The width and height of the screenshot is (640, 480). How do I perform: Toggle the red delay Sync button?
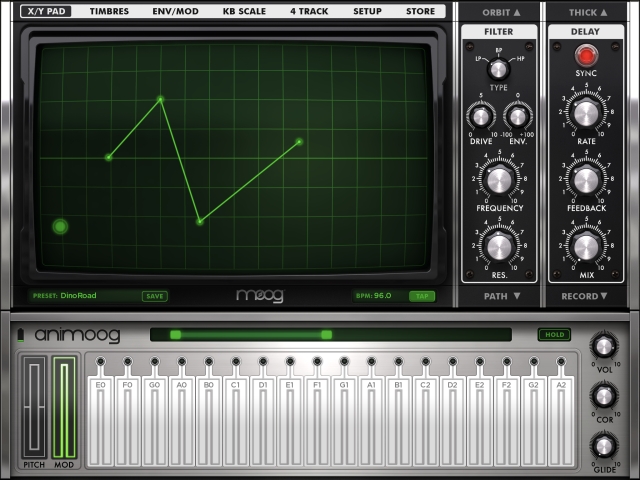tap(586, 54)
